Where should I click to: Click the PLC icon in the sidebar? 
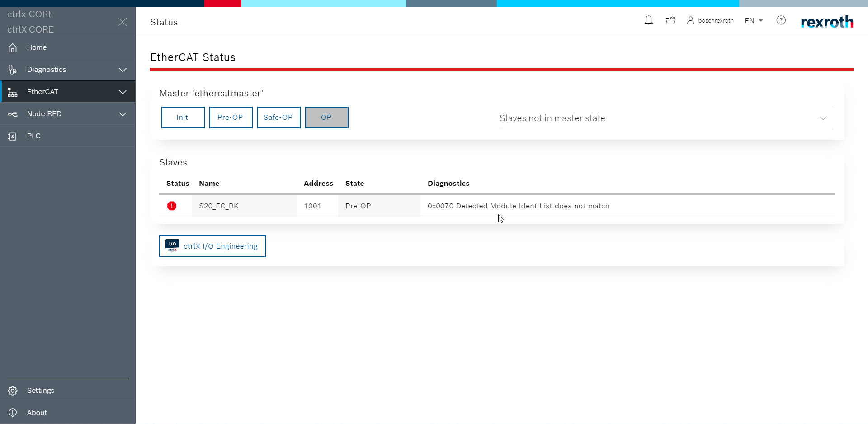pos(13,136)
